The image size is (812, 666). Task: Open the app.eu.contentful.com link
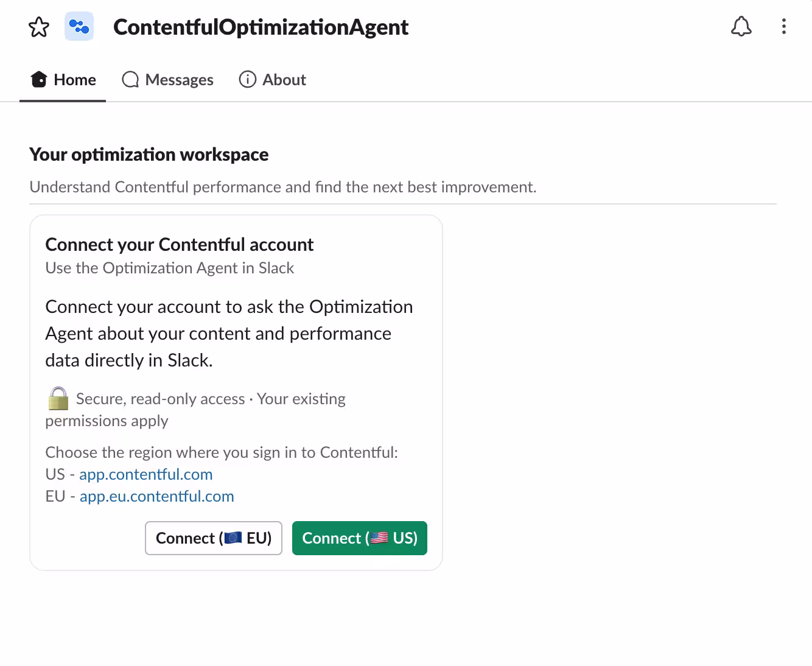pyautogui.click(x=157, y=496)
